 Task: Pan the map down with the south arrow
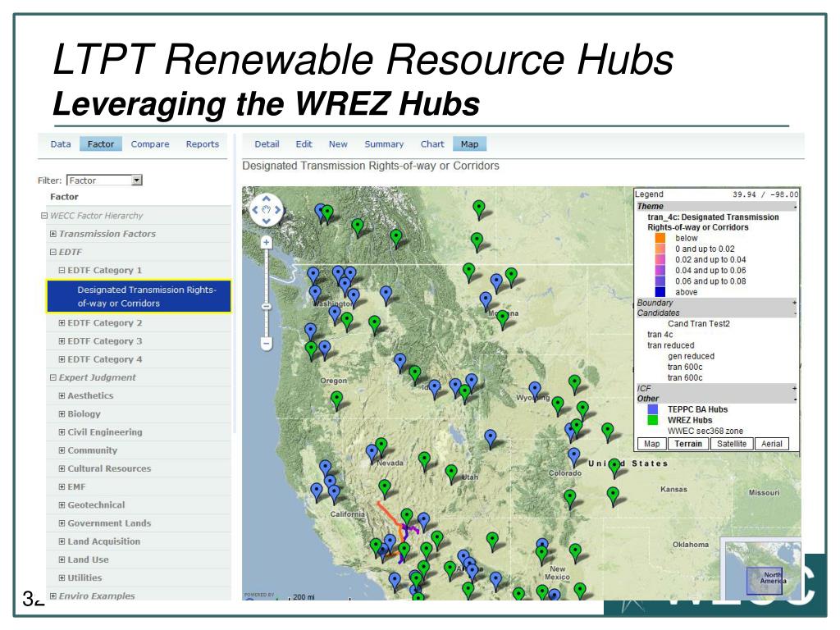point(267,220)
